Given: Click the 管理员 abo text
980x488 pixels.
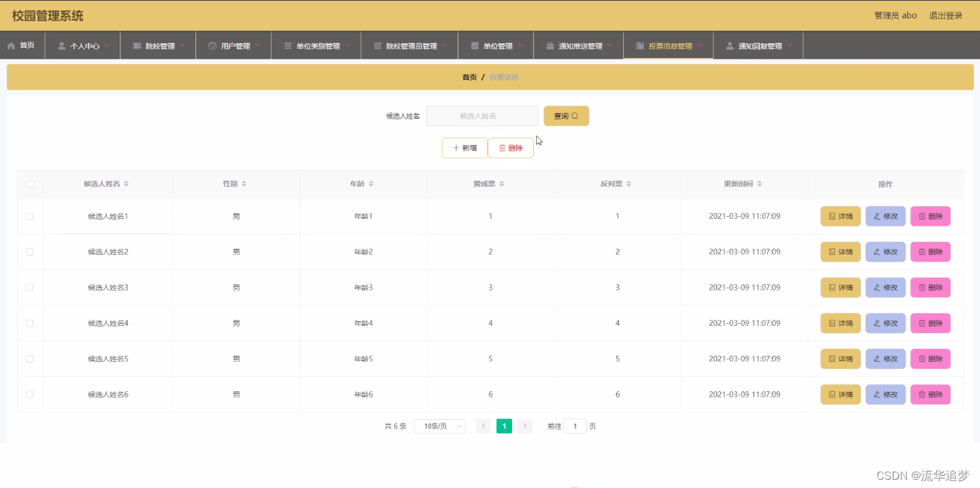Looking at the screenshot, I should coord(896,16).
